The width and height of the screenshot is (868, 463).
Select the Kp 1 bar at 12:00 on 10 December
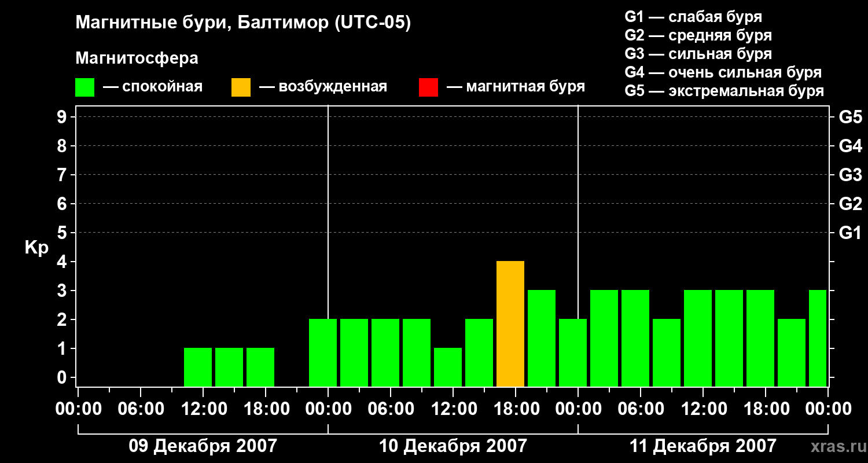448,368
